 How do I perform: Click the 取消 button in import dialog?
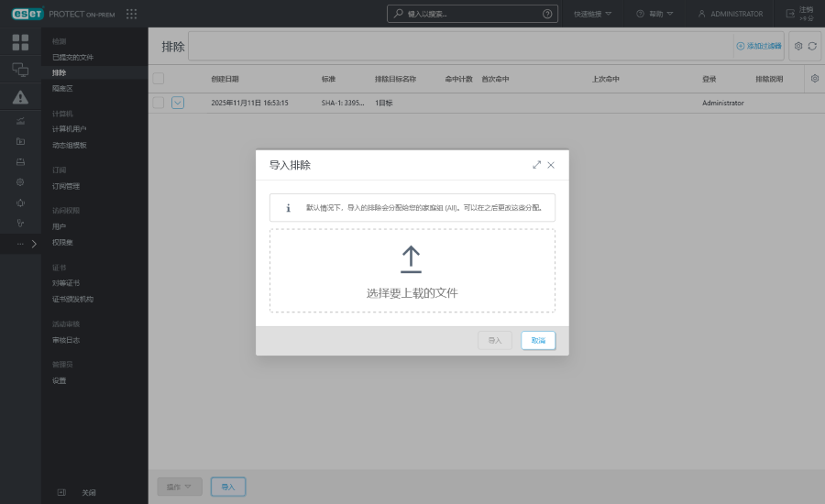pos(538,340)
